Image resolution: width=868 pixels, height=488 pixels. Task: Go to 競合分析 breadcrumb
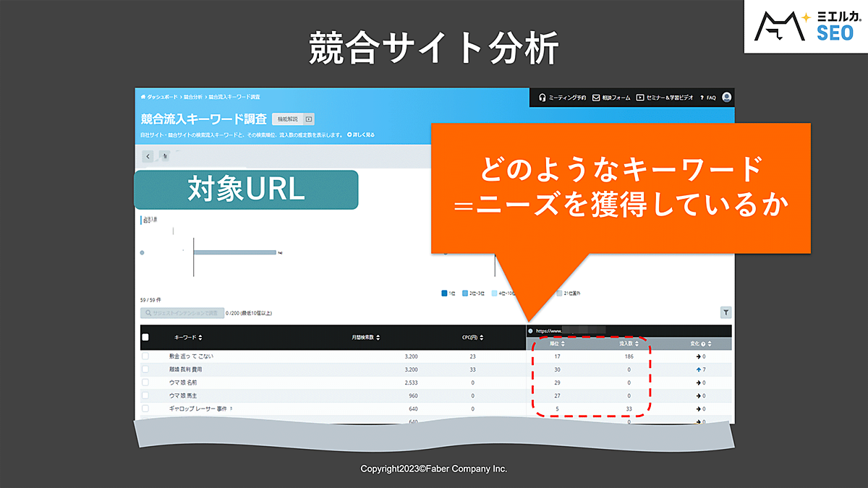pos(193,96)
